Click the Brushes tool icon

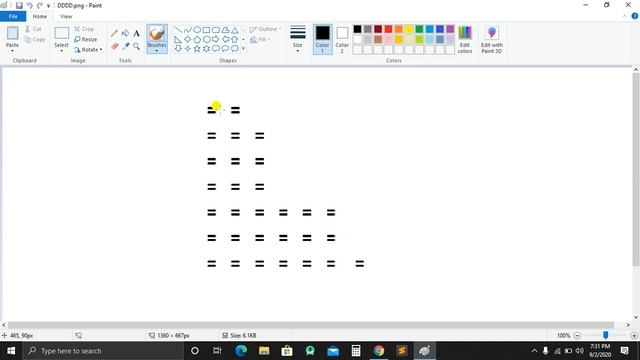[x=157, y=33]
